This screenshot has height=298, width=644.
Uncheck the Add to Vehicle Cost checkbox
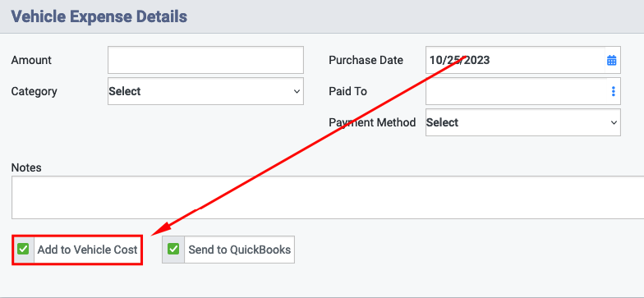coord(23,250)
